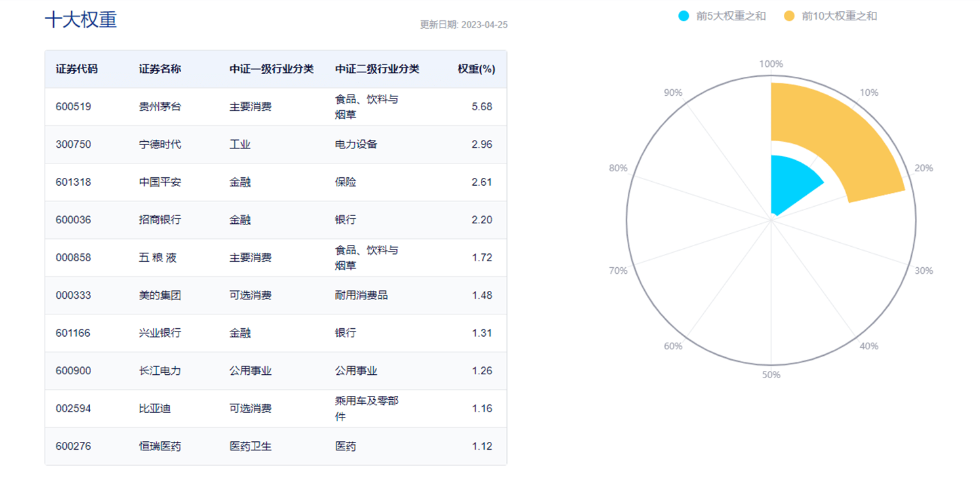Select 贵州茅台 in the name column
980x495 pixels.
[x=160, y=106]
